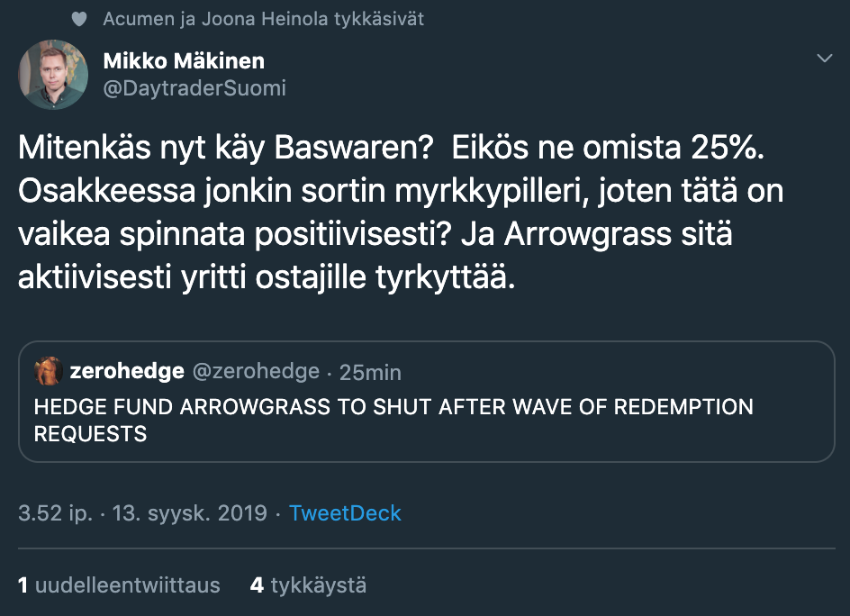This screenshot has height=616, width=850.
Task: Open the @DaytraderSuomi handle link
Action: (195, 87)
